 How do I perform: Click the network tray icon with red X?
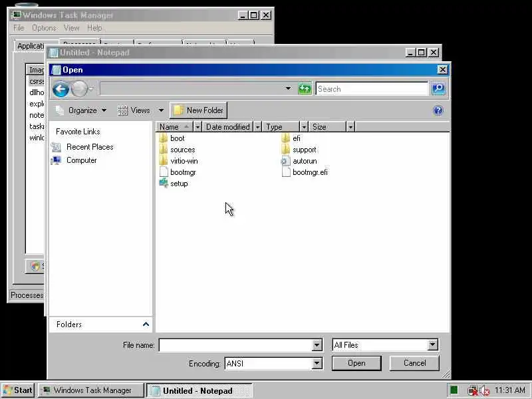472,390
